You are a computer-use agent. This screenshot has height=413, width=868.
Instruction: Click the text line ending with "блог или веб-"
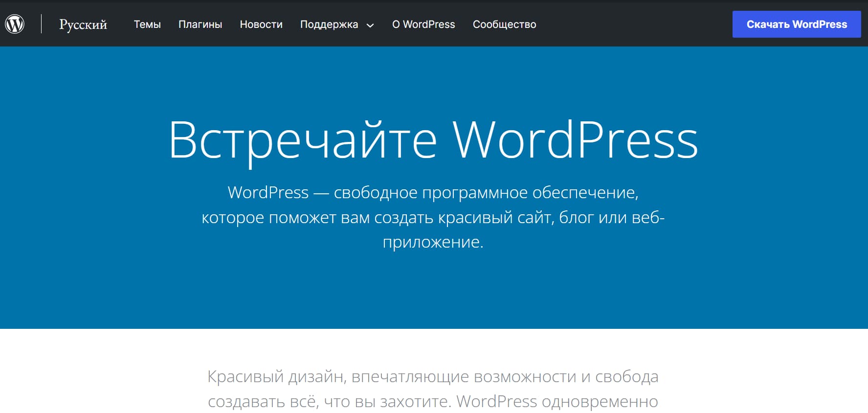click(433, 217)
